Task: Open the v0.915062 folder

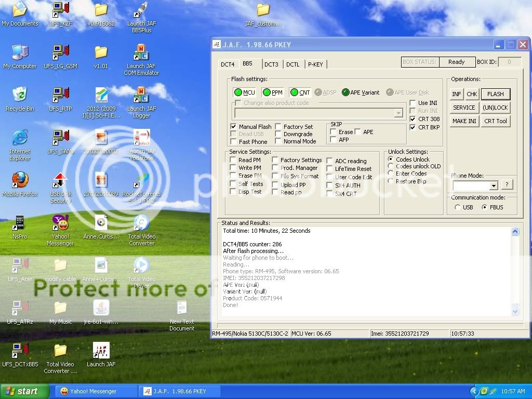Action: (101, 14)
